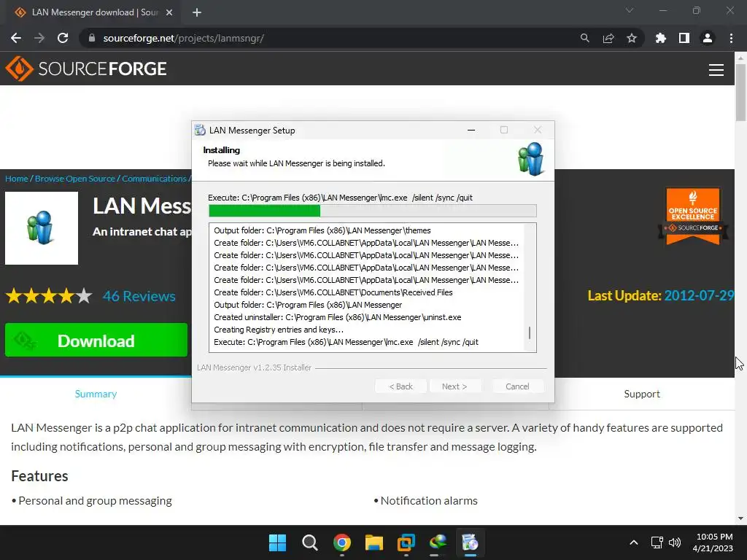Minimize the LAN Messenger Setup window
This screenshot has width=747, height=560.
pyautogui.click(x=471, y=130)
